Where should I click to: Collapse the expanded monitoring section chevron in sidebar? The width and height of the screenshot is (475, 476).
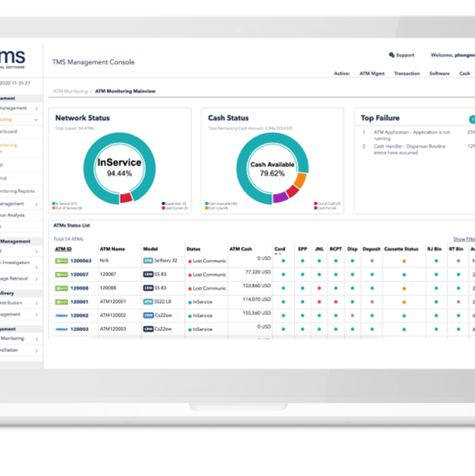point(36,120)
